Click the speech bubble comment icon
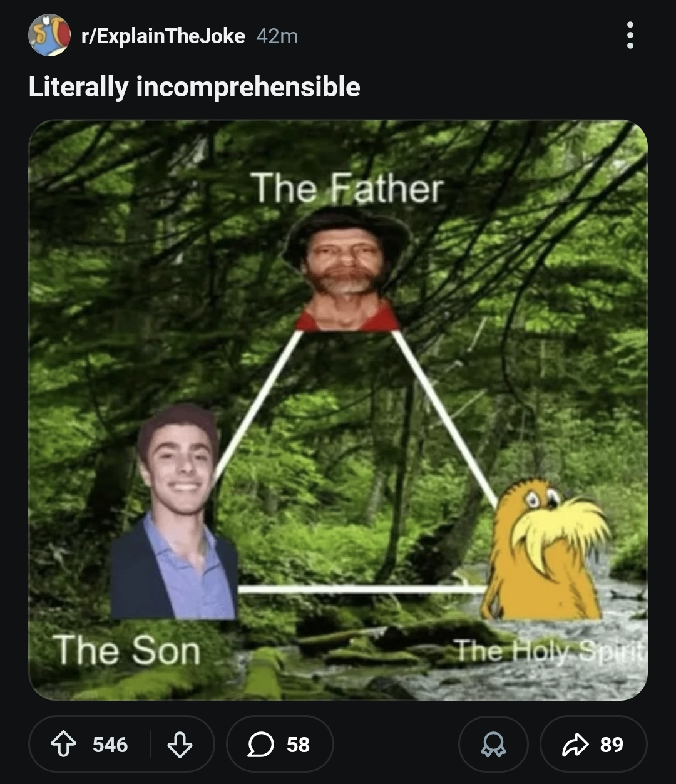Viewport: 676px width, 784px height. coord(260,745)
